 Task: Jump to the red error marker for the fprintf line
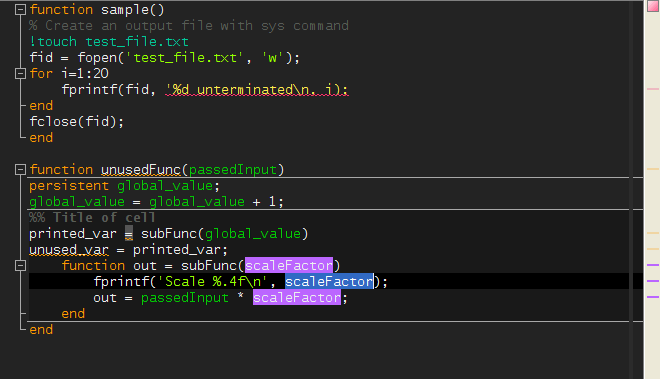tap(653, 89)
